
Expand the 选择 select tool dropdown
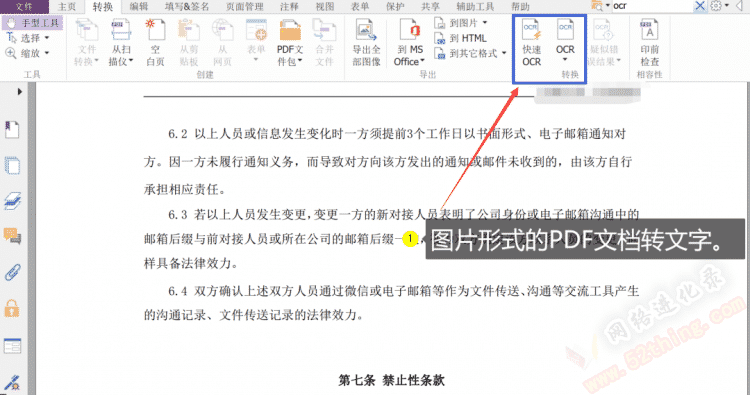[x=47, y=38]
